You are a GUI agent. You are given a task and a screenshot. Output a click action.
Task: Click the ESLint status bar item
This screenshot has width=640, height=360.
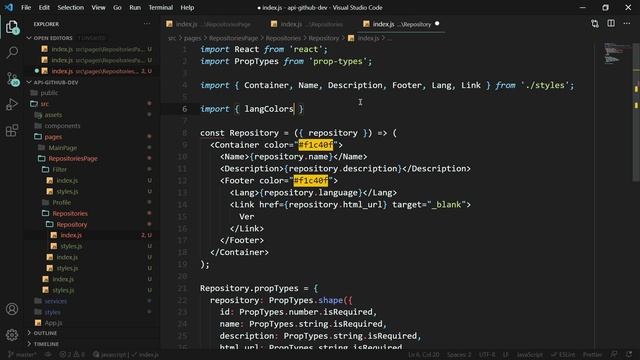point(563,355)
